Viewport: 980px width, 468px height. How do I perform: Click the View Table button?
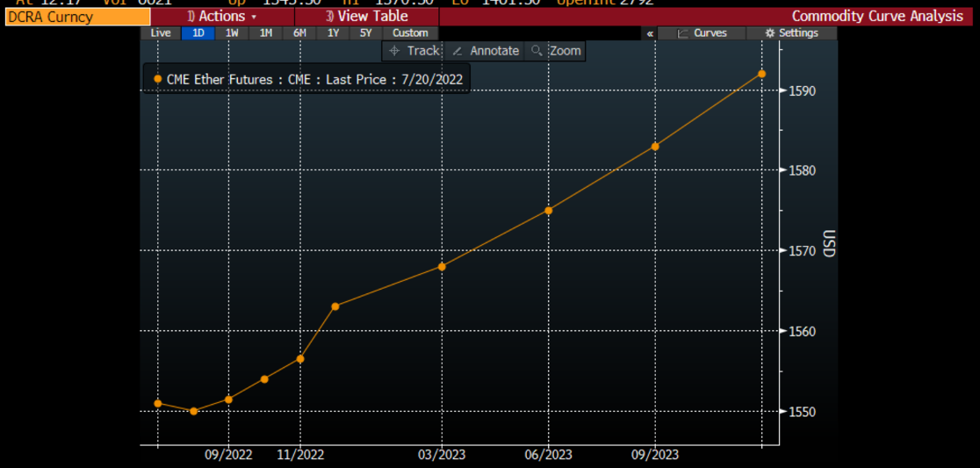(366, 16)
